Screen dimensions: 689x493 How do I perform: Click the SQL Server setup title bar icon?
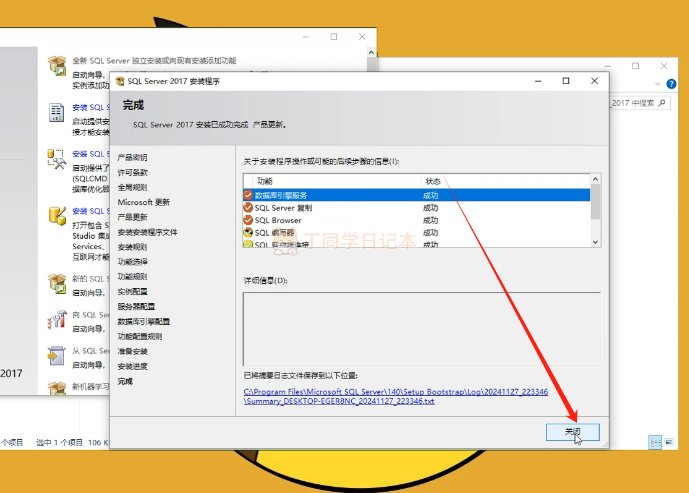click(x=121, y=81)
